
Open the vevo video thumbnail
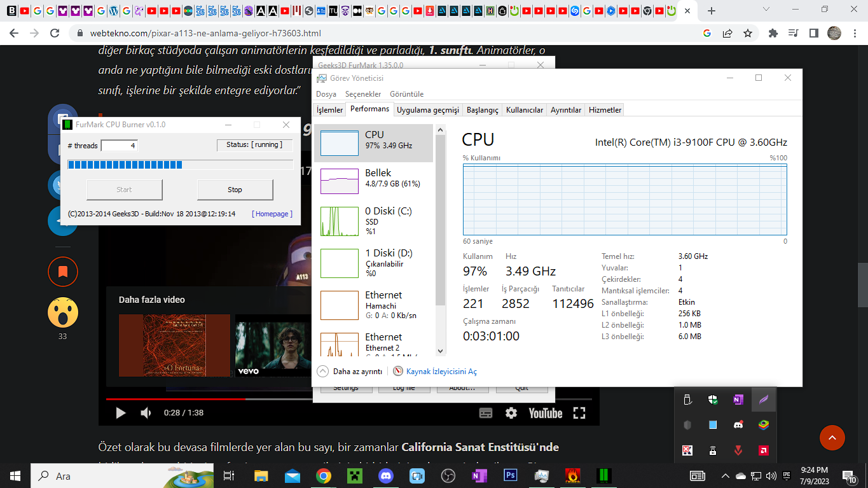click(x=273, y=345)
